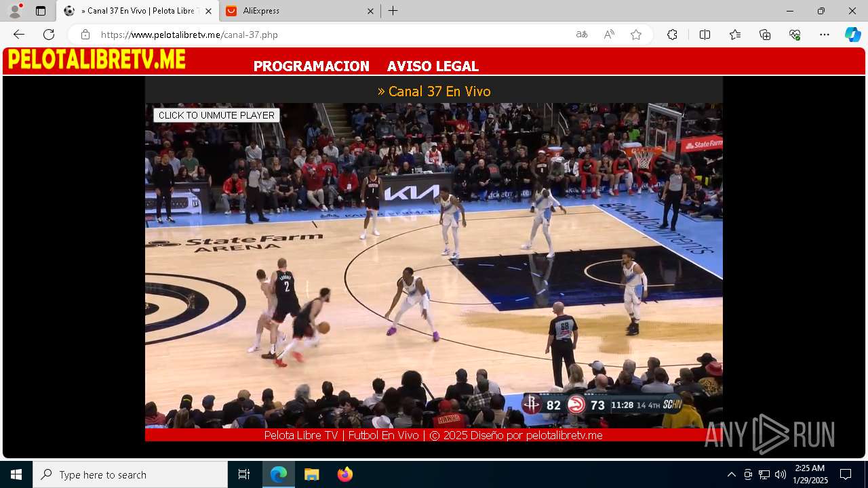Go back to the previous page
The height and width of the screenshot is (488, 868).
click(19, 35)
